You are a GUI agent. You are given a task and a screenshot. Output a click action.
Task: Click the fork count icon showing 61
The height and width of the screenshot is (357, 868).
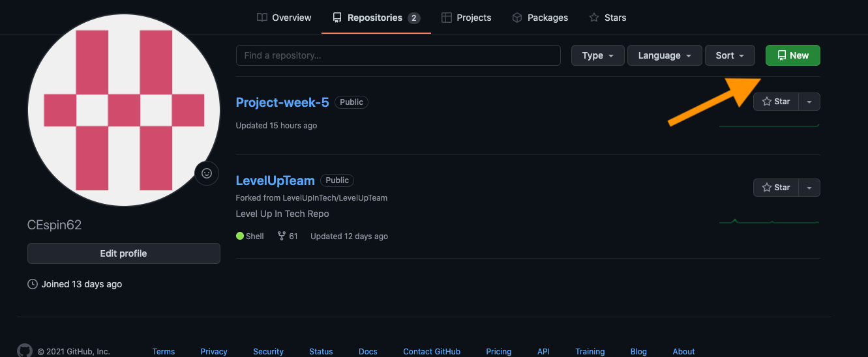click(x=282, y=236)
